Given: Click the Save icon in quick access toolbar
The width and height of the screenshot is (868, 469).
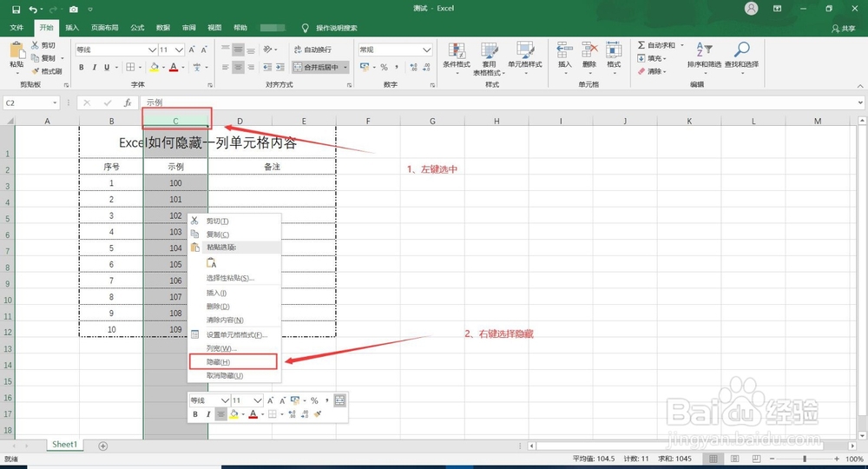Looking at the screenshot, I should coord(16,9).
